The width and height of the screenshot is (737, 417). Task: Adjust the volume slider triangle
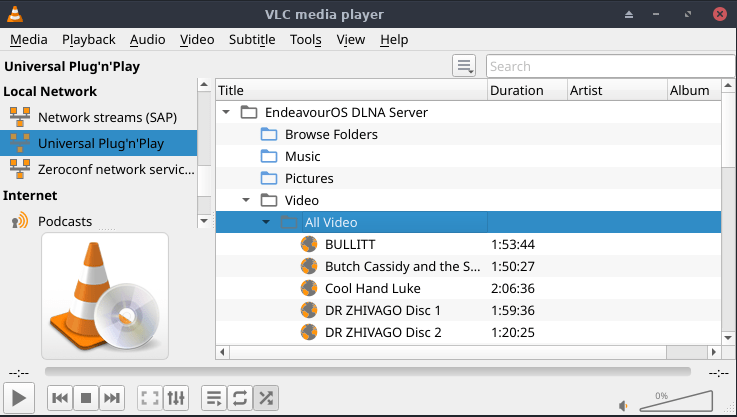click(x=677, y=401)
